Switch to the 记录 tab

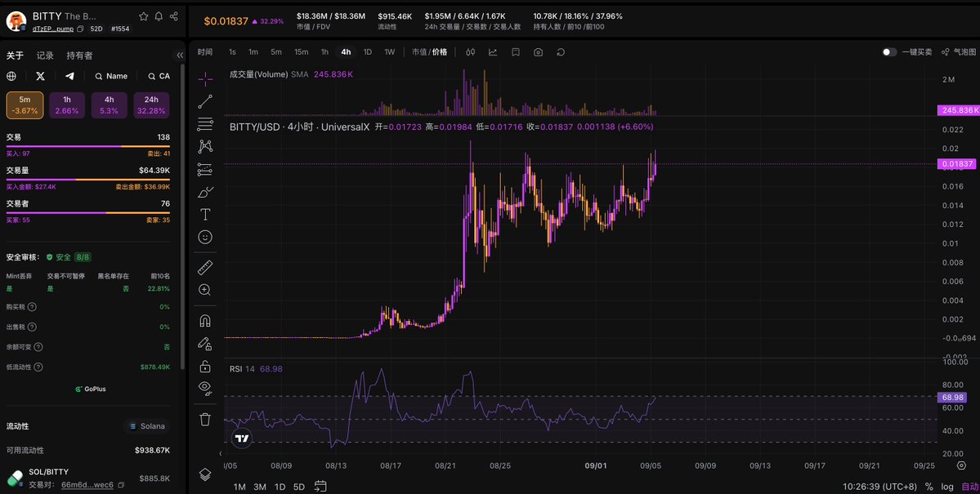[x=45, y=56]
